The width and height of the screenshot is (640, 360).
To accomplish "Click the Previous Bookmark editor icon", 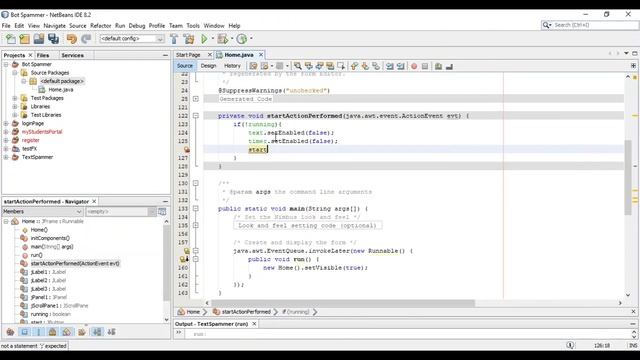I will click(354, 66).
